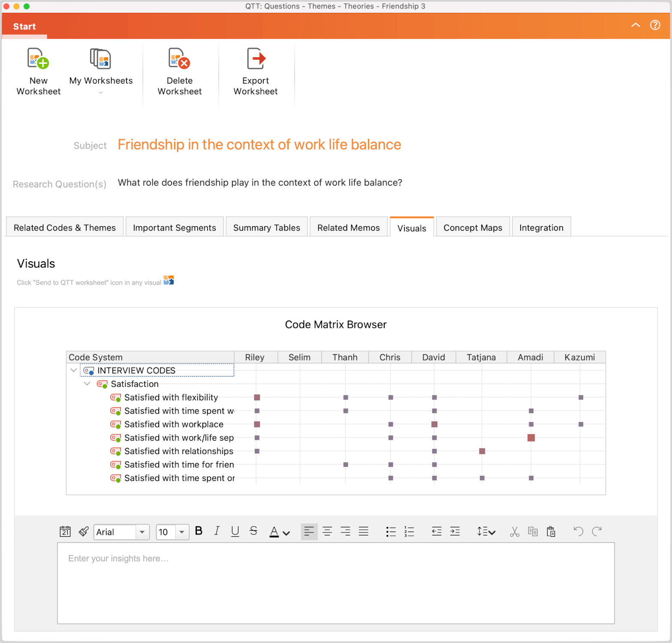Image resolution: width=672 pixels, height=643 pixels.
Task: Toggle bold formatting
Action: pos(199,531)
